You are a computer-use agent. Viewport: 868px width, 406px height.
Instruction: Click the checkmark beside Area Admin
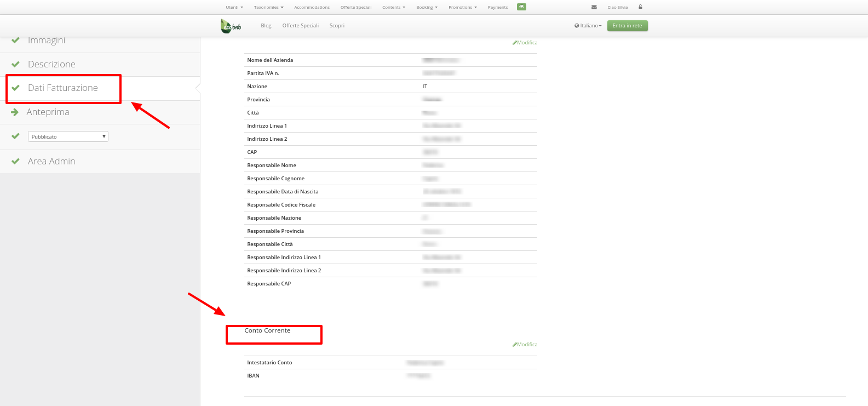tap(15, 161)
